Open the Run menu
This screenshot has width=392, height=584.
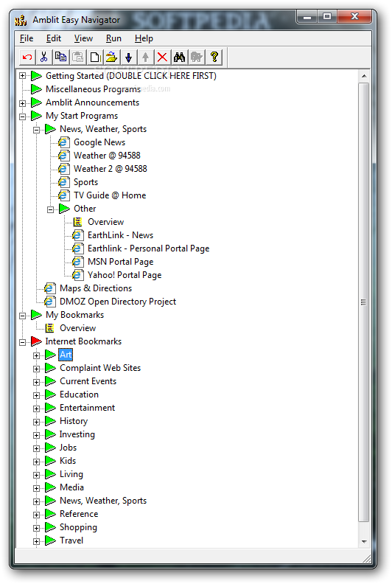point(113,38)
